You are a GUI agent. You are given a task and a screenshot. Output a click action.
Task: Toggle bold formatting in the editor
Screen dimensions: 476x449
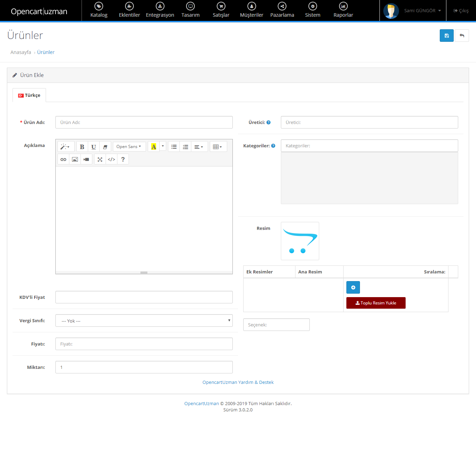pos(82,147)
